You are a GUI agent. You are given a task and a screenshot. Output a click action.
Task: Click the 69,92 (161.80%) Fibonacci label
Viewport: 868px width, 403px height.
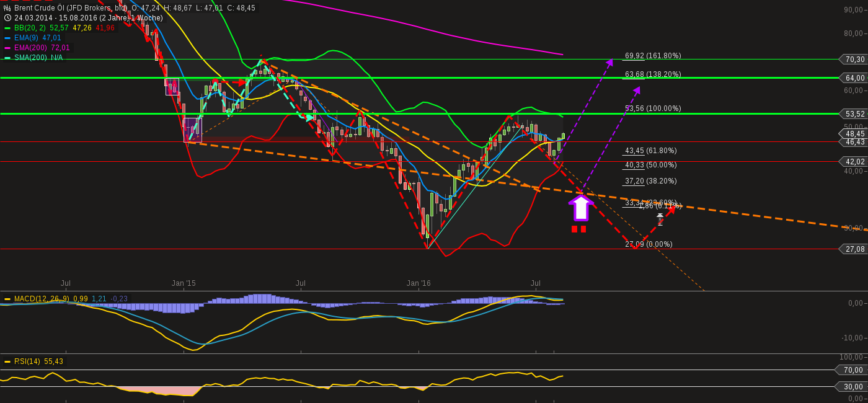[x=653, y=56]
